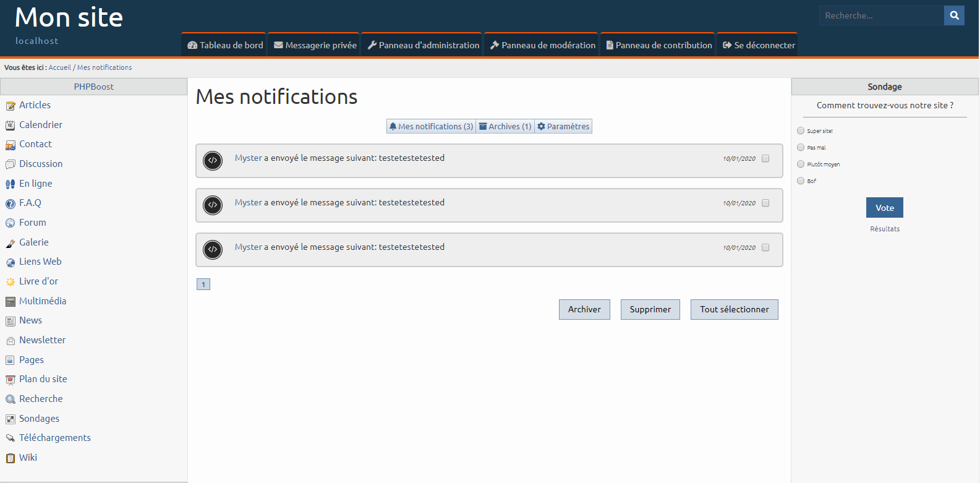980x483 pixels.
Task: Open the Résultats link under the poll
Action: 885,229
